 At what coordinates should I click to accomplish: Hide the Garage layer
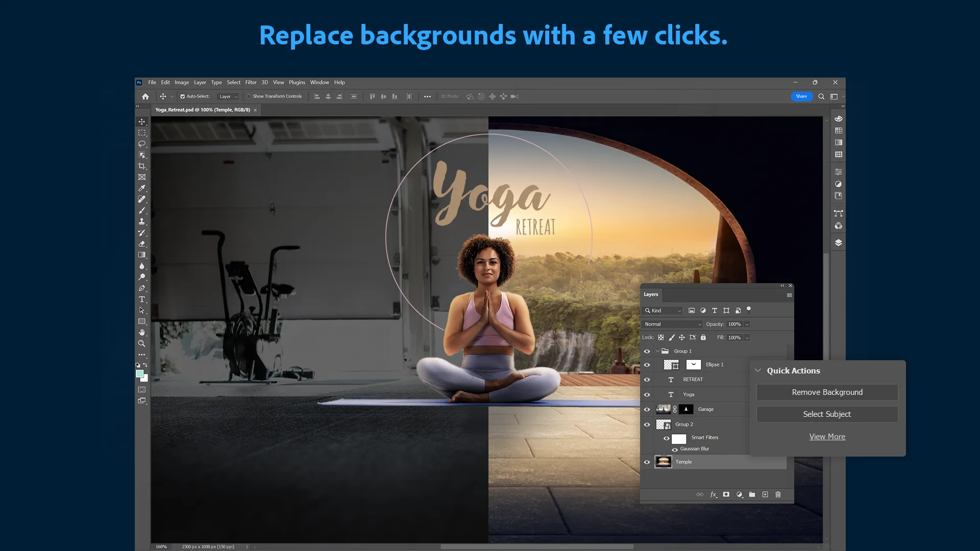point(647,409)
